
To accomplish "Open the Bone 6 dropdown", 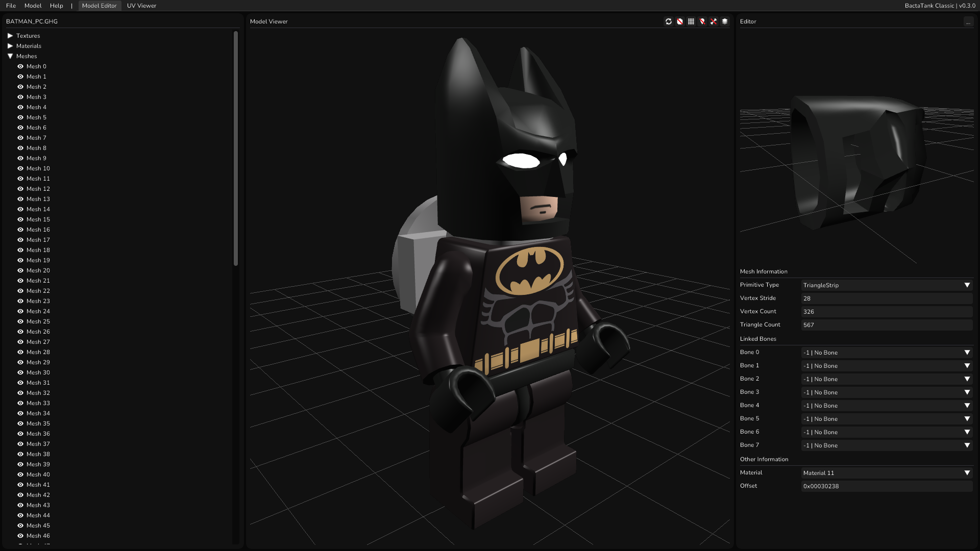I will point(887,432).
